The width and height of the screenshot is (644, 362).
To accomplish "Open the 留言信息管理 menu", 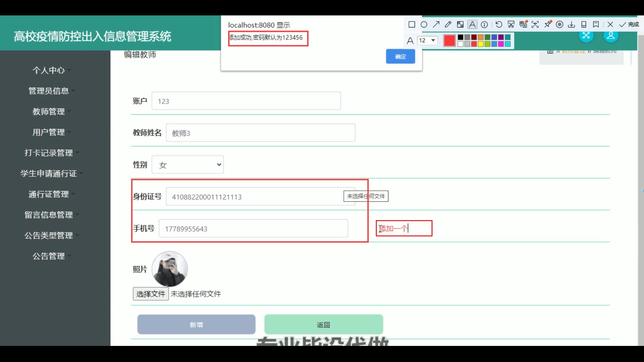I will click(52, 215).
